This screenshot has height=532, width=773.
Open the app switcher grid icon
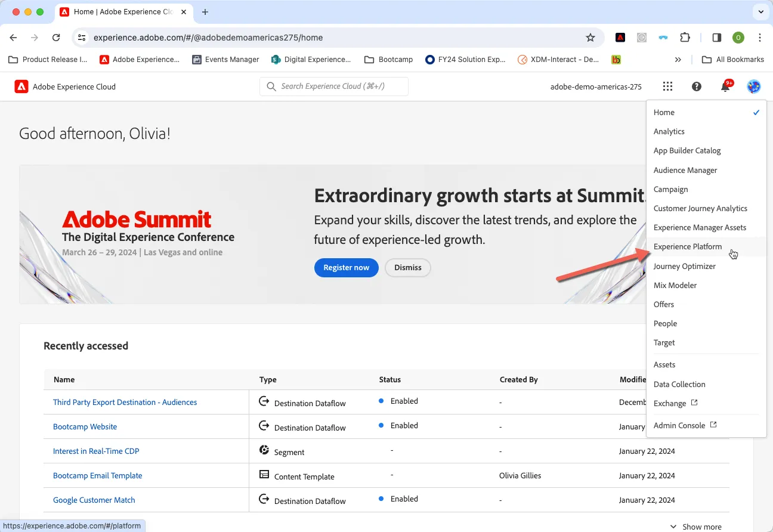pos(667,86)
